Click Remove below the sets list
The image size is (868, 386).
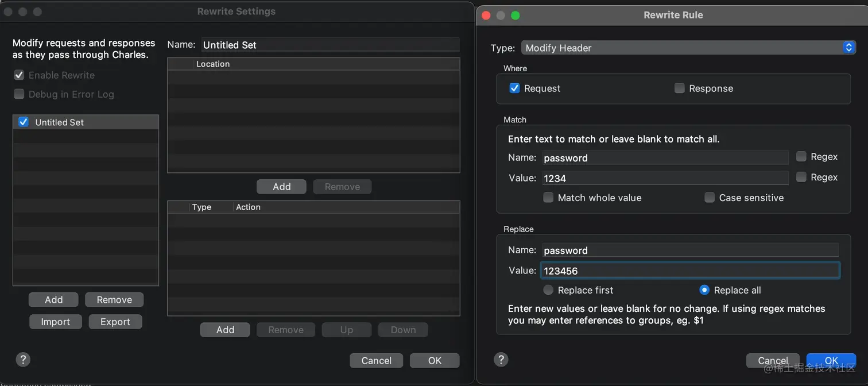[x=114, y=300]
